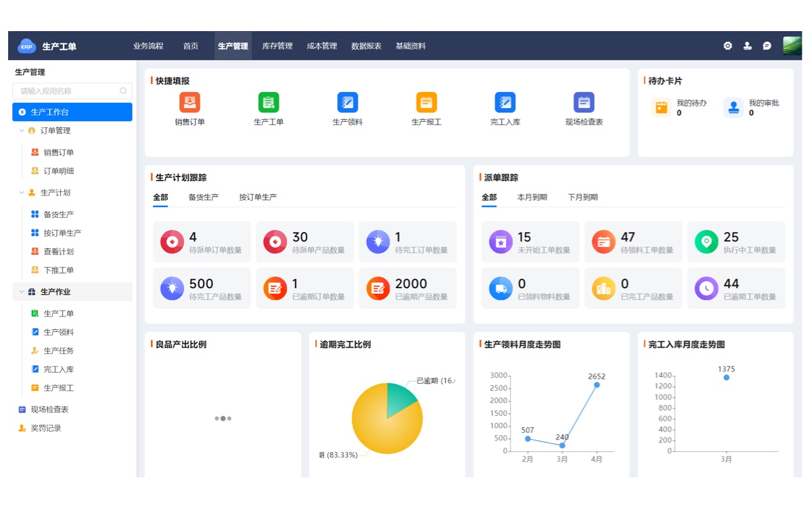Open the 完工入库 quick entry icon
This screenshot has width=812, height=514.
click(x=505, y=103)
